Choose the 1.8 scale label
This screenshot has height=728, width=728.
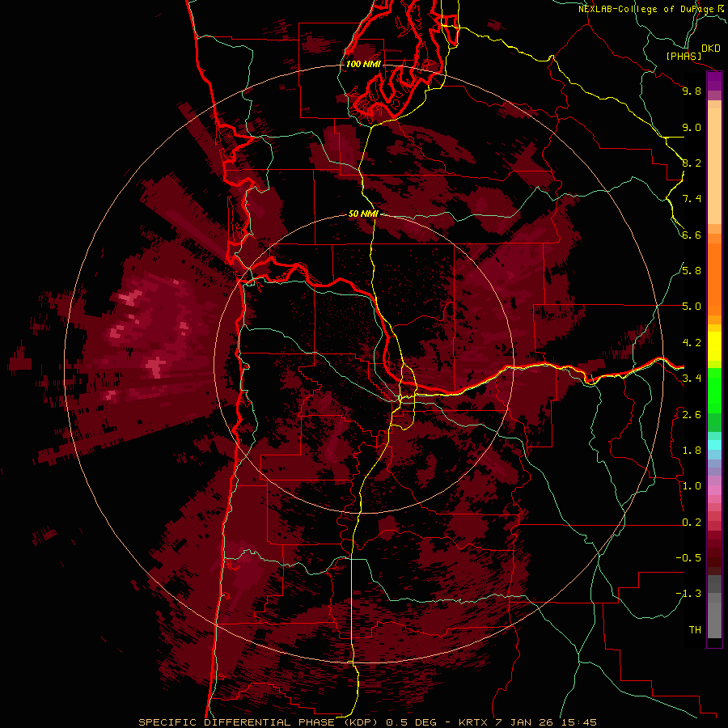[x=692, y=451]
